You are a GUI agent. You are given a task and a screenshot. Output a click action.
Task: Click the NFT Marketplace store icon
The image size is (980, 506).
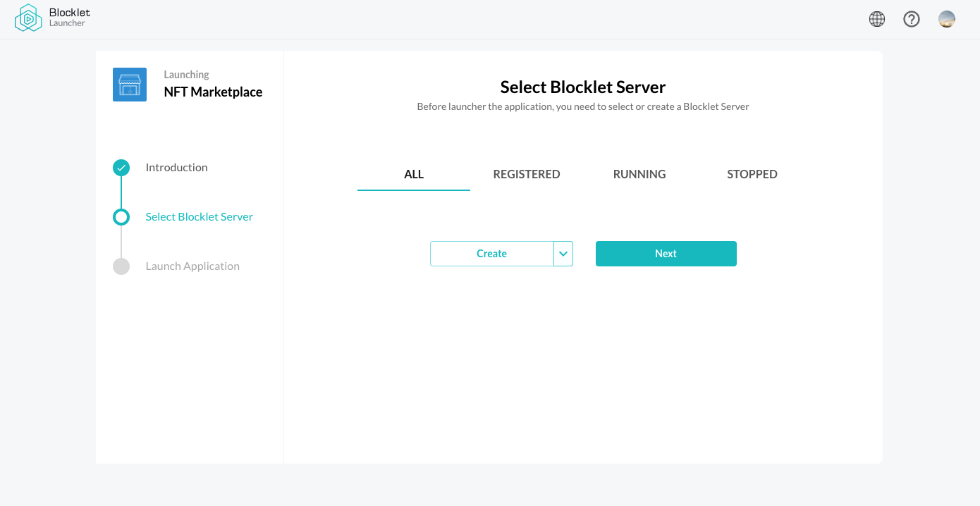pyautogui.click(x=130, y=85)
